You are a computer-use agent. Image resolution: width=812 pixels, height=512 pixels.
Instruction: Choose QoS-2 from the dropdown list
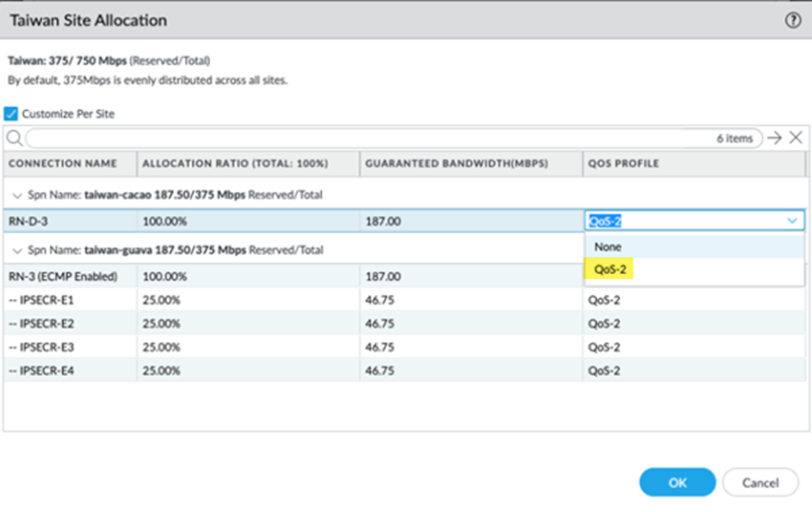tap(609, 269)
